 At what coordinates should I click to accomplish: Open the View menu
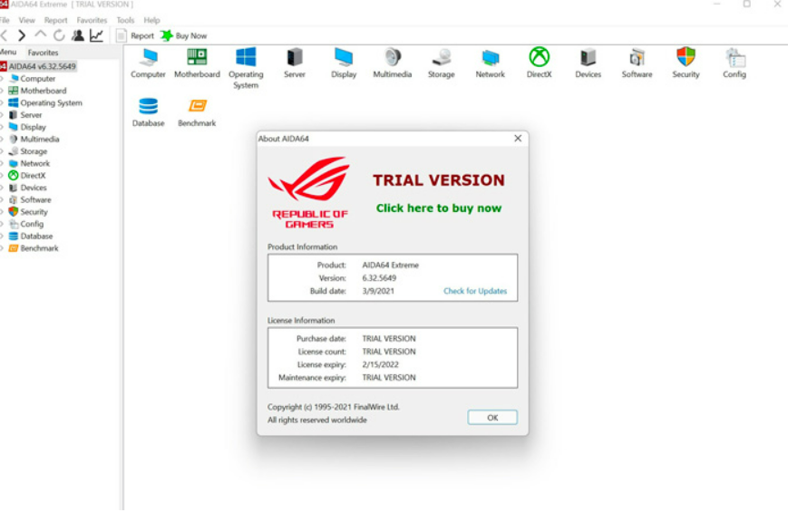[x=27, y=20]
